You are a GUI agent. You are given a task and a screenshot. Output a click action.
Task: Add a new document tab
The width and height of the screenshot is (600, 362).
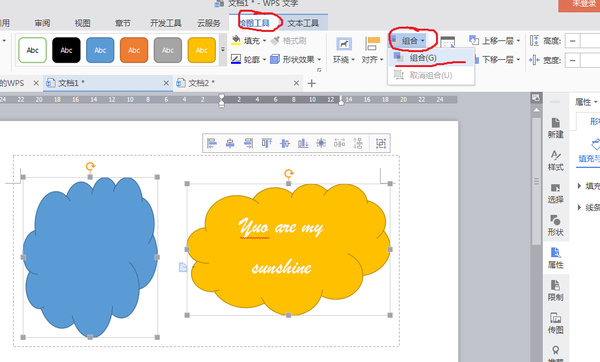[x=311, y=83]
